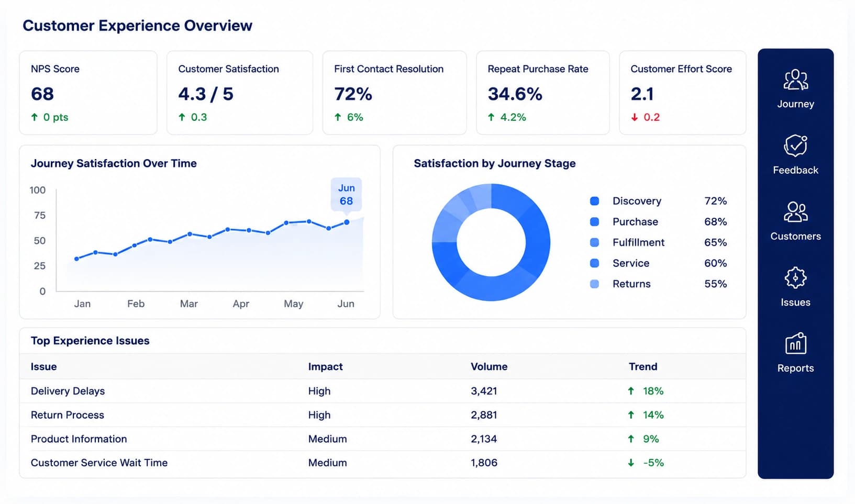
Task: Click the First Contact Resolution up arrow
Action: click(x=338, y=117)
